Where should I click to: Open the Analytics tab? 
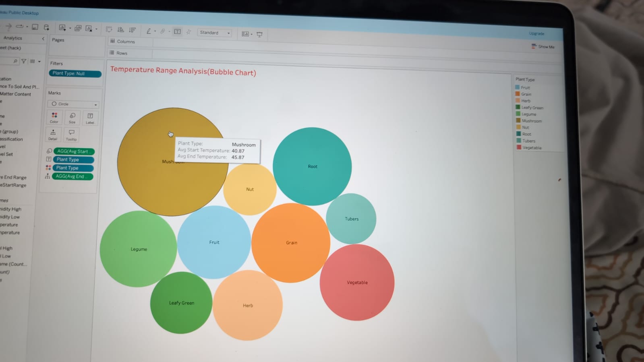[x=13, y=38]
